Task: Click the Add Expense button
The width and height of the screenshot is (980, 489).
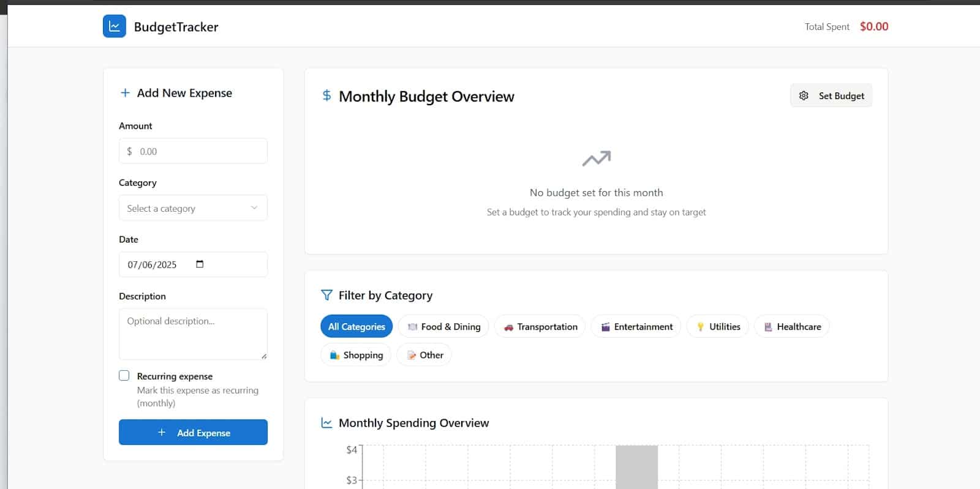Action: (193, 432)
